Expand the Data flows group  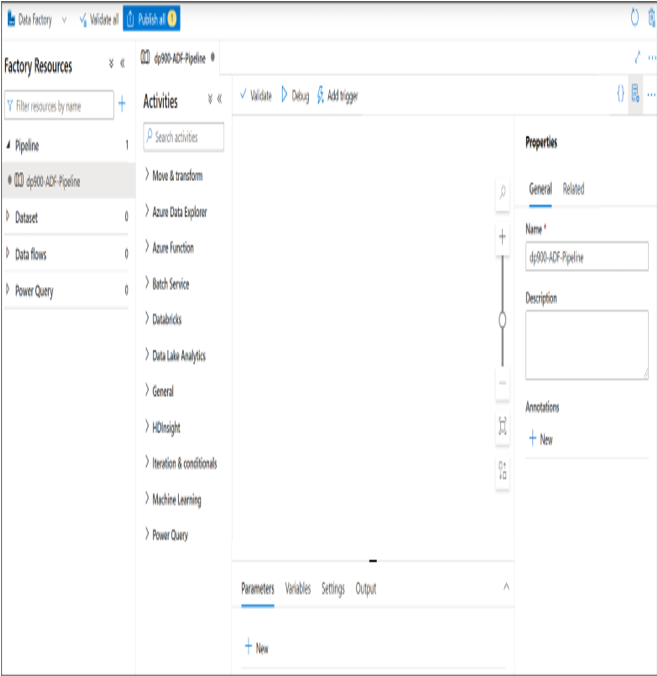click(x=8, y=253)
